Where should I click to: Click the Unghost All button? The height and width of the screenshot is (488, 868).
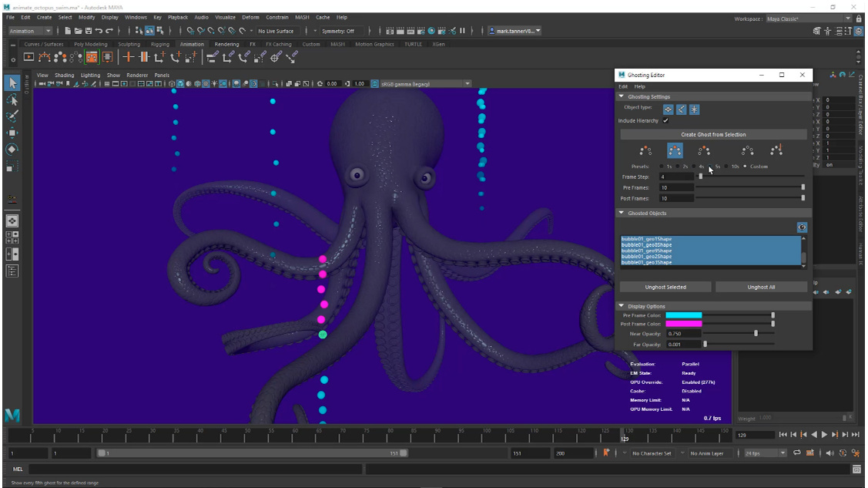pos(761,287)
